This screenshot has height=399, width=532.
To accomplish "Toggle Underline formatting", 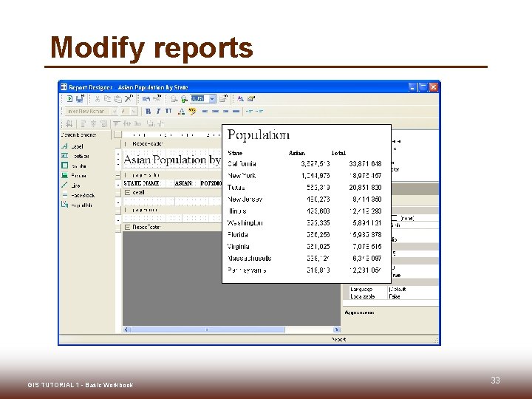I will tap(168, 112).
